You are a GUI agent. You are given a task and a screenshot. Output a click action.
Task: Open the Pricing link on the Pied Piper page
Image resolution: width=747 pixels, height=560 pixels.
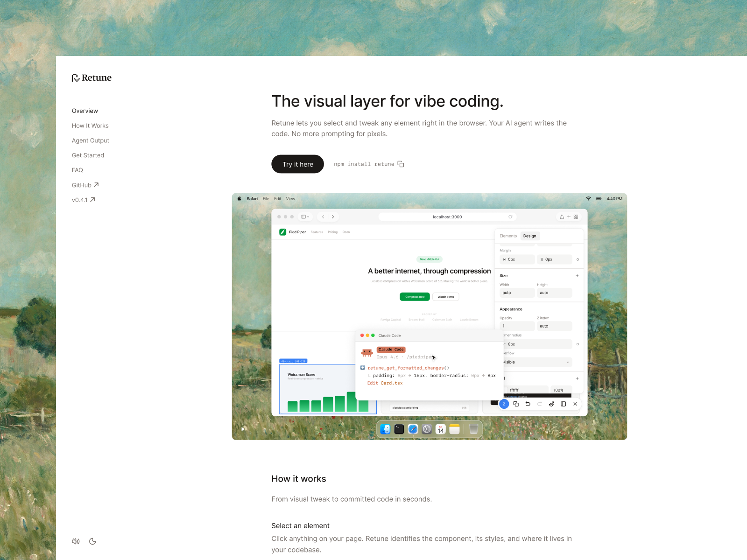(332, 232)
